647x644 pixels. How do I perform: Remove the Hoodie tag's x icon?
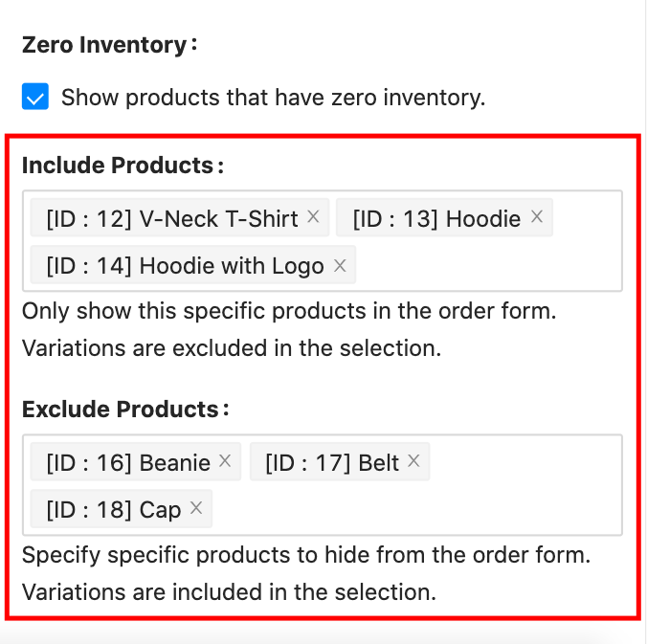537,217
